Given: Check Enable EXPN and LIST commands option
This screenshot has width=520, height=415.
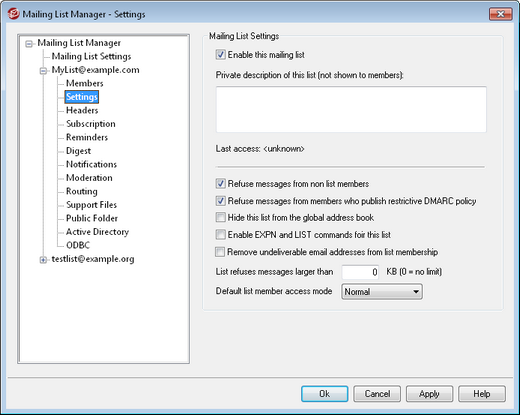Looking at the screenshot, I should [x=220, y=235].
